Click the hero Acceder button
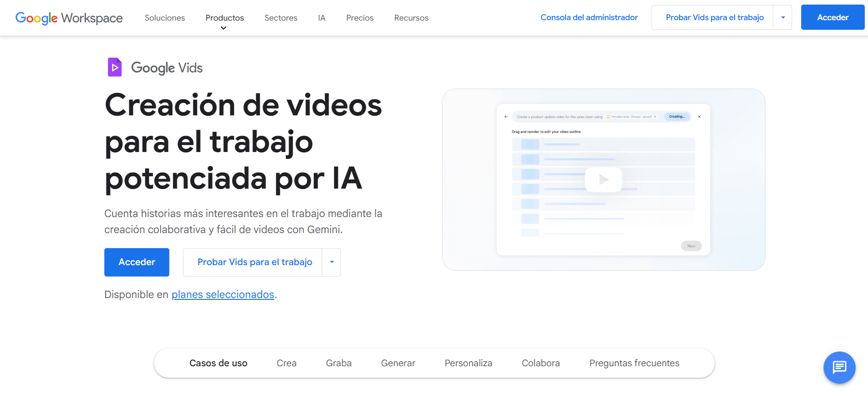Image resolution: width=868 pixels, height=396 pixels. click(x=137, y=262)
